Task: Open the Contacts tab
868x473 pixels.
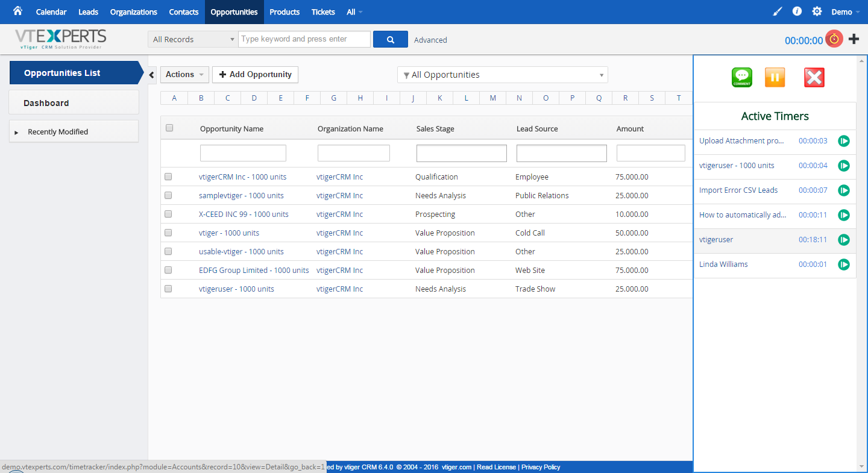Action: [184, 12]
